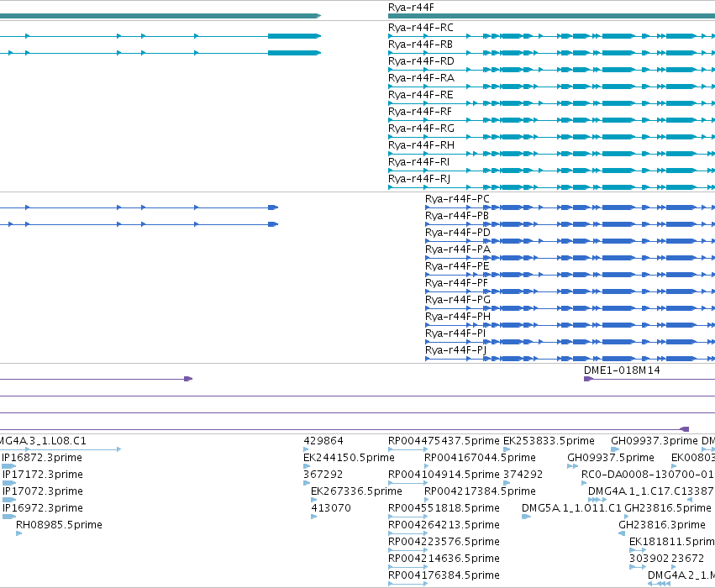Click the Rya-r44F-RF transcript label

[420, 112]
